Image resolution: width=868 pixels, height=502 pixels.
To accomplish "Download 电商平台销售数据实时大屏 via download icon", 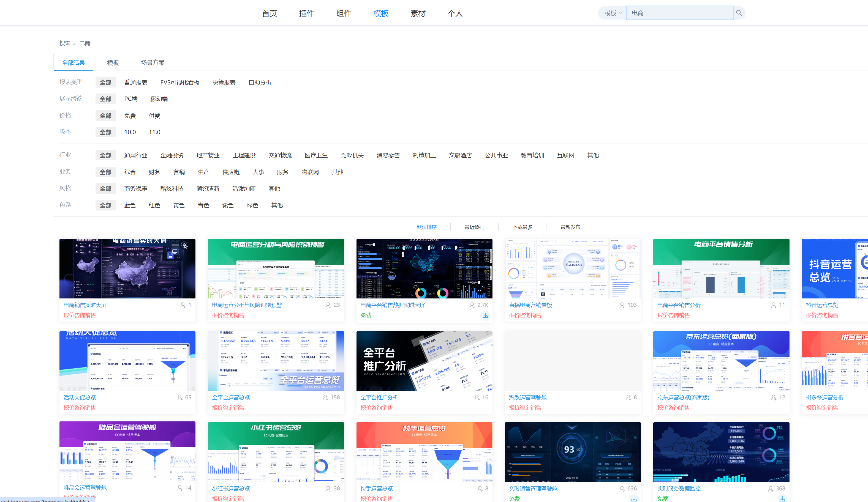I will [x=485, y=316].
